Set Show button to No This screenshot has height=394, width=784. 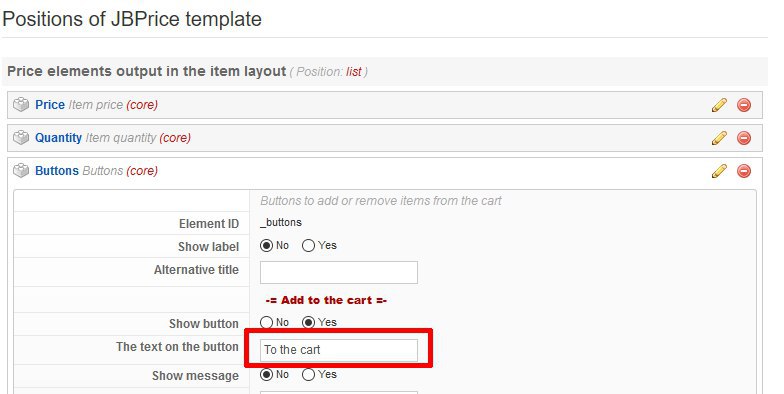266,322
